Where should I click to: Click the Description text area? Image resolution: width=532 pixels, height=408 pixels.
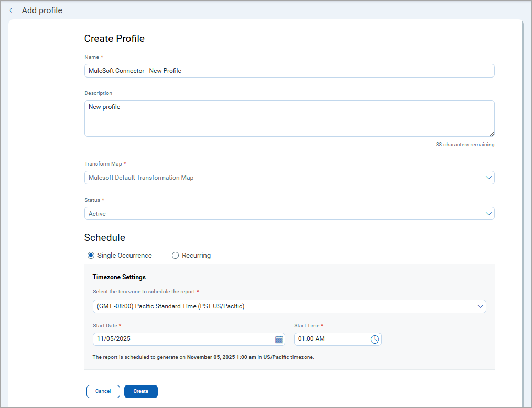pyautogui.click(x=288, y=118)
